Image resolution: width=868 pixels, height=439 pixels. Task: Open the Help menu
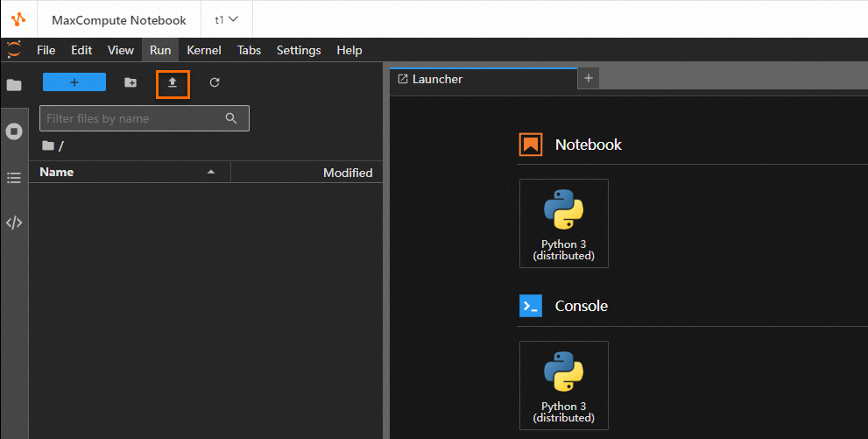tap(349, 50)
